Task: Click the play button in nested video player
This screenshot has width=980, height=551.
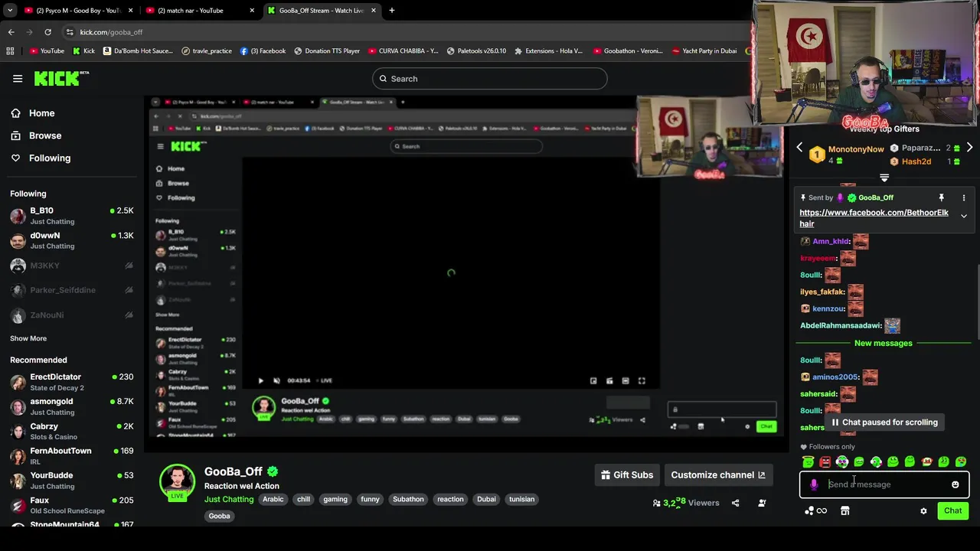Action: (x=260, y=380)
